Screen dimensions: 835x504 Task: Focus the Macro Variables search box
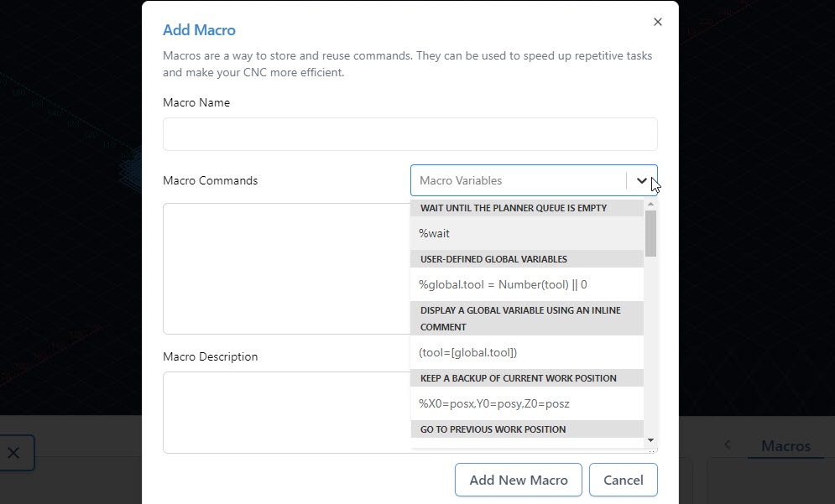(x=516, y=180)
